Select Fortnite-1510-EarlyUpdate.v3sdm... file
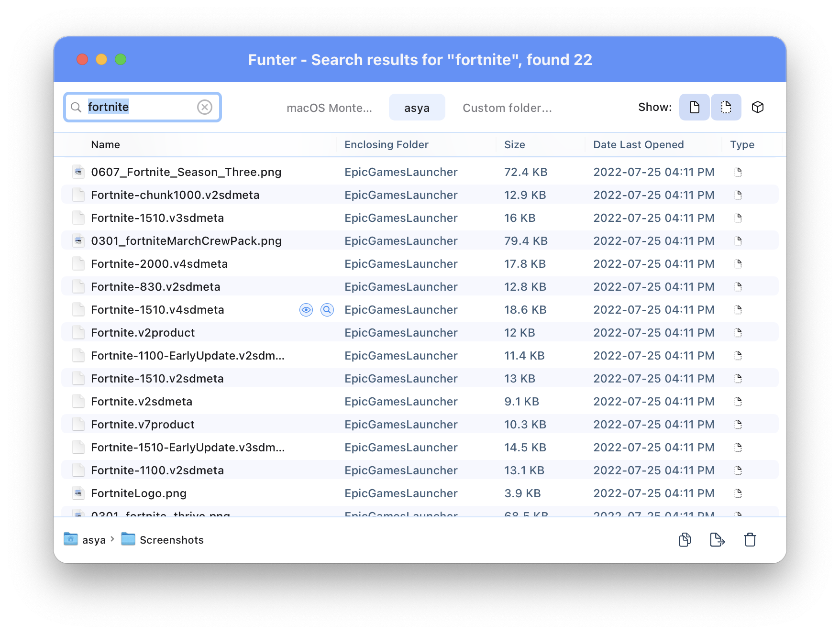The width and height of the screenshot is (840, 634). click(188, 448)
